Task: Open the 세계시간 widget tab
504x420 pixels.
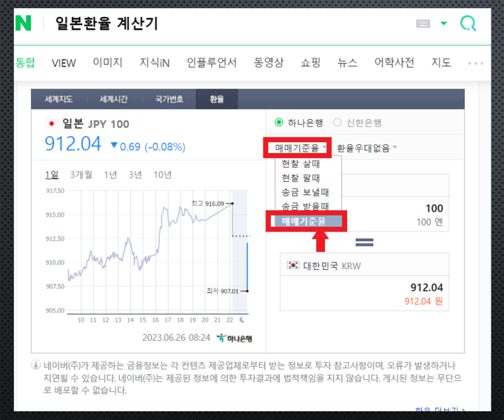Action: 113,99
